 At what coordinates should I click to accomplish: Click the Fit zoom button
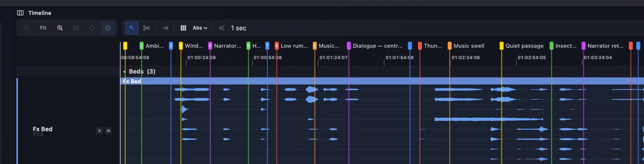click(x=43, y=28)
